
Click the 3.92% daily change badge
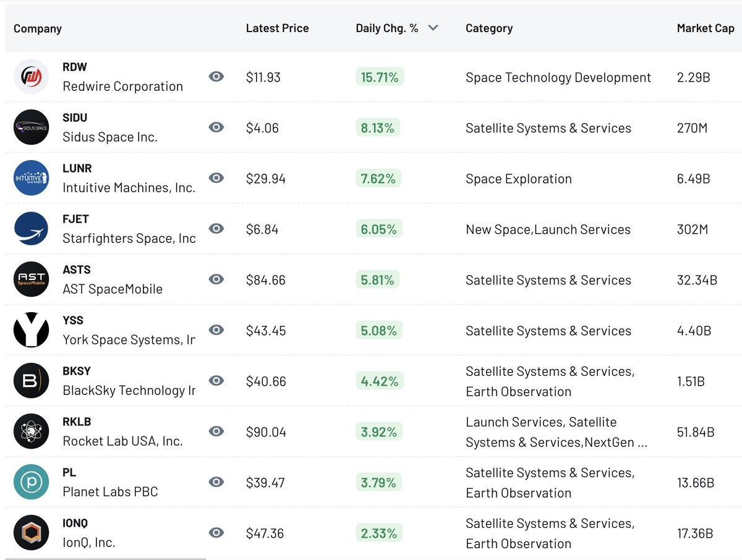click(x=379, y=431)
